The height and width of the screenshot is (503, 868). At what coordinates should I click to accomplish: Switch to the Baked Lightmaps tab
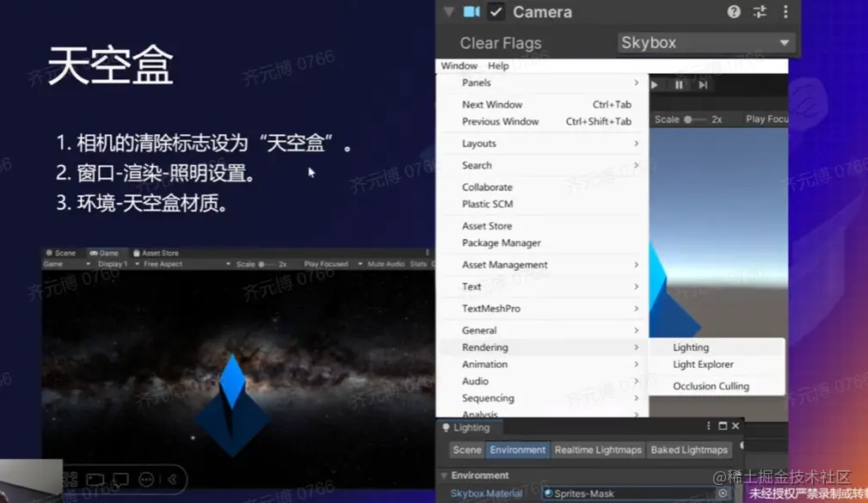click(689, 450)
